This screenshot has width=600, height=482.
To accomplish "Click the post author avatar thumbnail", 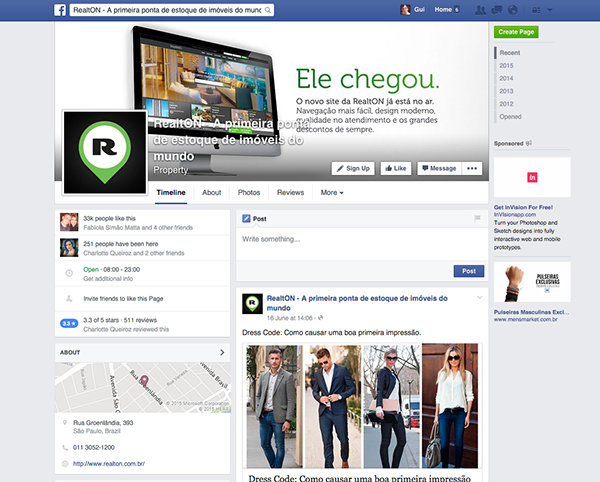I will pos(252,304).
